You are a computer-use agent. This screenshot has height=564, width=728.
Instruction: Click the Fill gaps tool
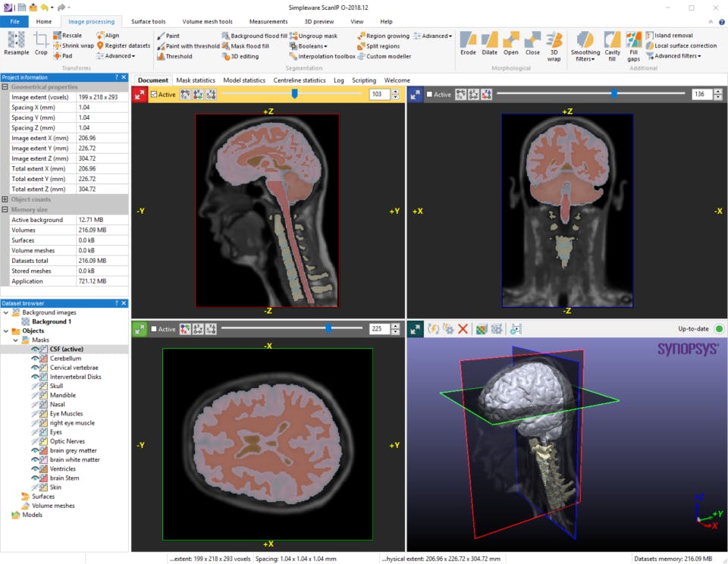[633, 42]
